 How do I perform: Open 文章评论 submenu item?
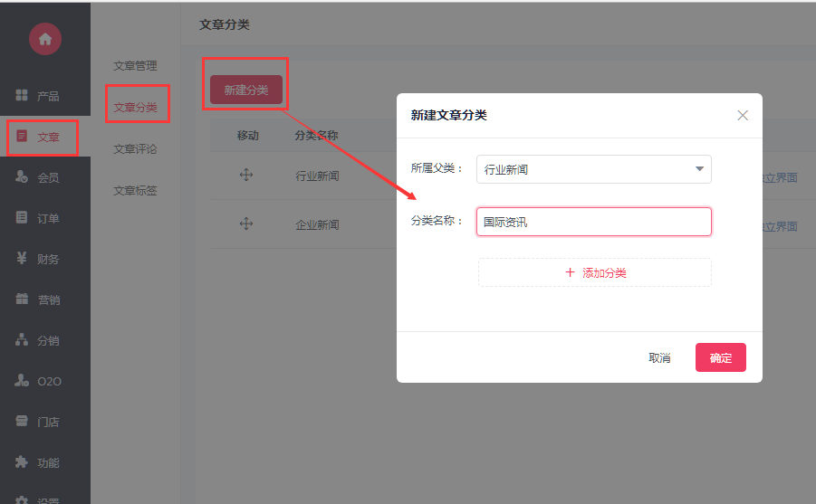(135, 149)
